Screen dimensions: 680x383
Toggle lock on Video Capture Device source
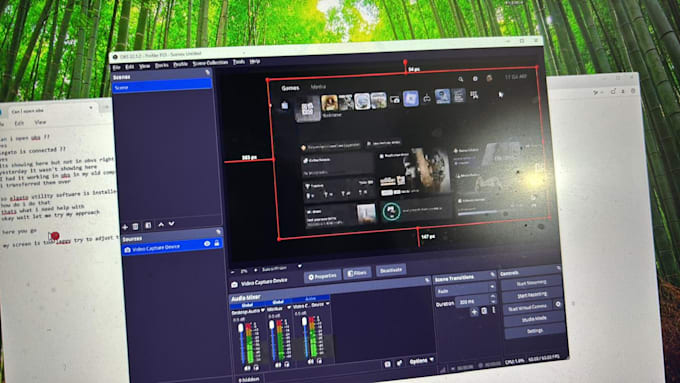217,243
